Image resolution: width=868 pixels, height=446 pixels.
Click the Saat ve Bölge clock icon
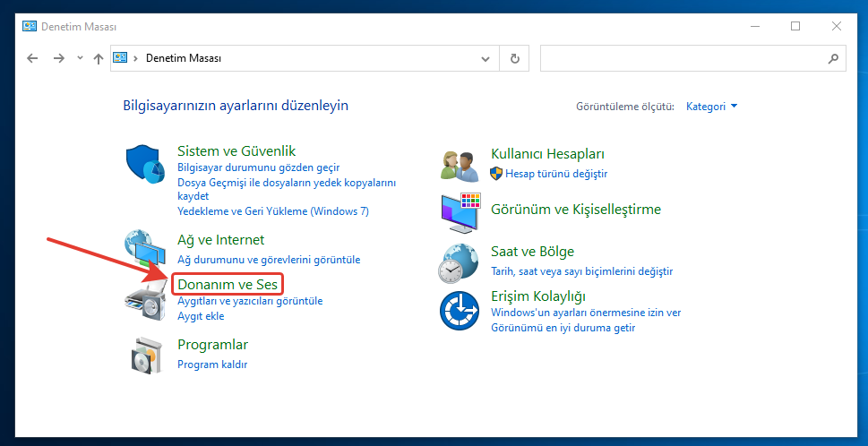point(461,261)
